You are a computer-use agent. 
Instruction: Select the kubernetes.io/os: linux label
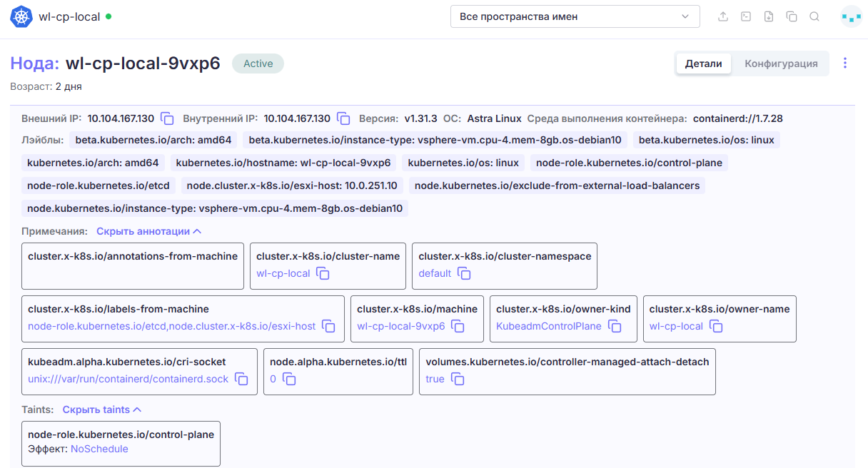coord(463,163)
